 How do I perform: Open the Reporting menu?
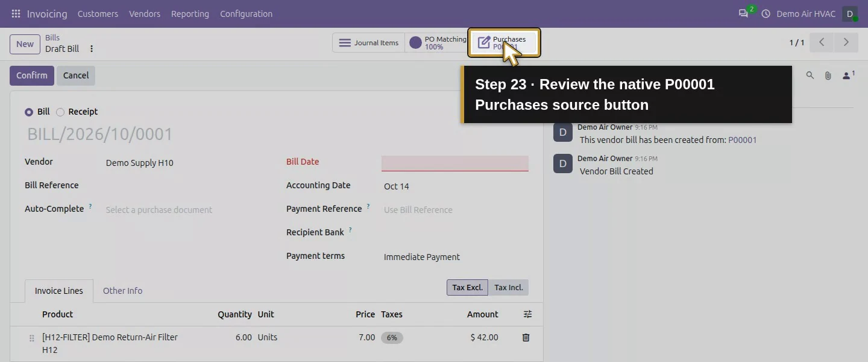pos(190,13)
